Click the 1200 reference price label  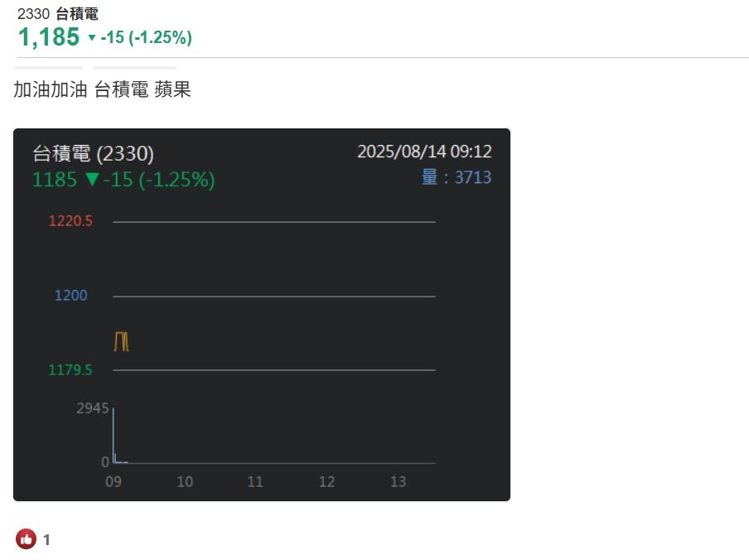coord(70,296)
